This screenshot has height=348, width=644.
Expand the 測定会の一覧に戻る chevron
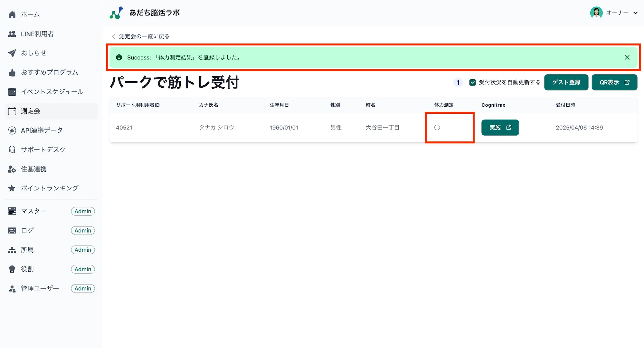click(113, 36)
